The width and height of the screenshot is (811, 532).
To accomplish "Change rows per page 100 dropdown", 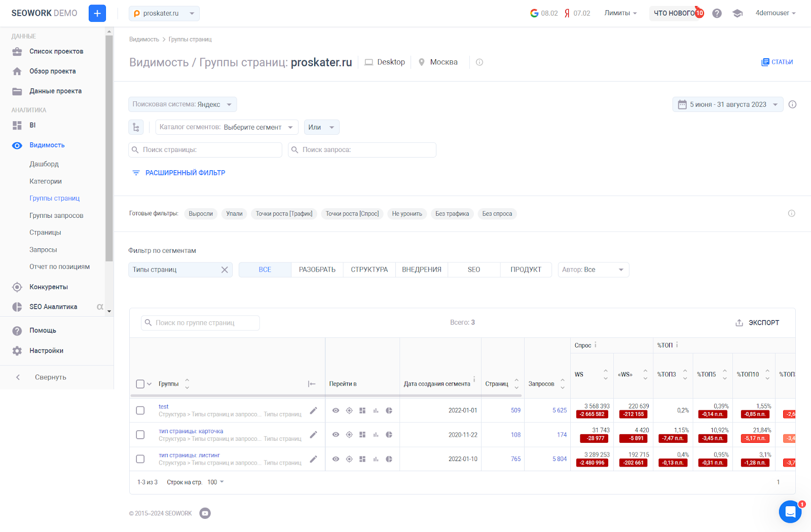I will 215,482.
